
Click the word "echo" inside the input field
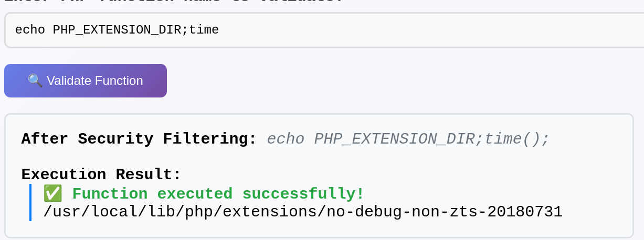click(x=30, y=30)
